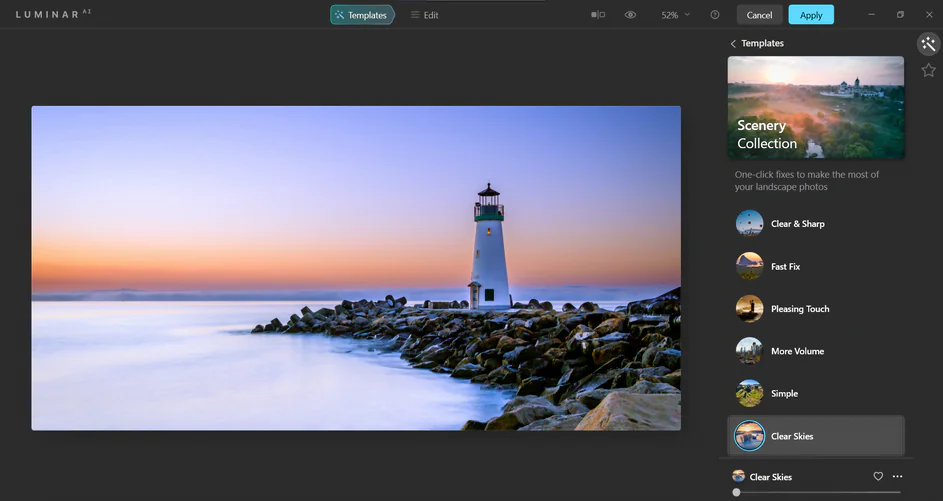Switch to the Edit tab
This screenshot has width=943, height=501.
424,15
